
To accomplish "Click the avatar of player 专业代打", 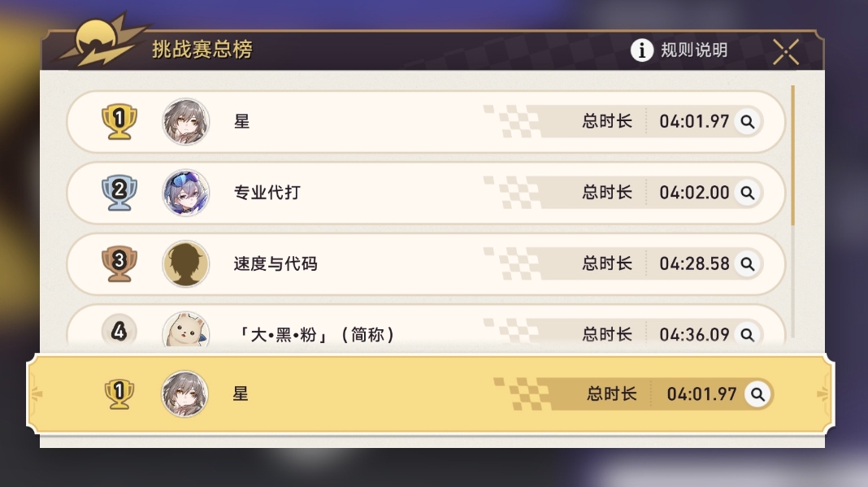I will tap(186, 193).
